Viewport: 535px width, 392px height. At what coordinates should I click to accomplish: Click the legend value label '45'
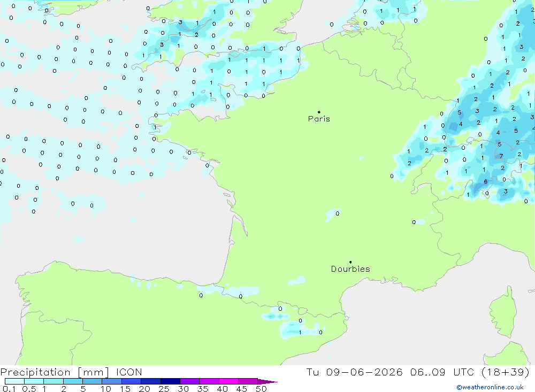pyautogui.click(x=242, y=389)
